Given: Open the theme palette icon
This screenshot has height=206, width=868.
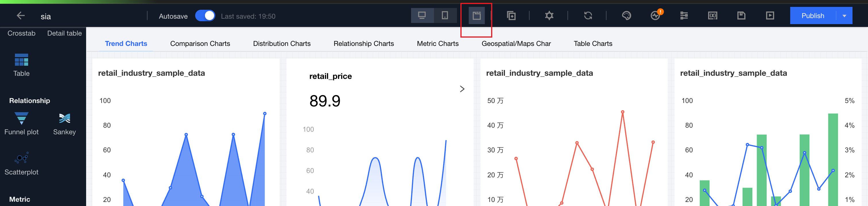Looking at the screenshot, I should coord(626,16).
